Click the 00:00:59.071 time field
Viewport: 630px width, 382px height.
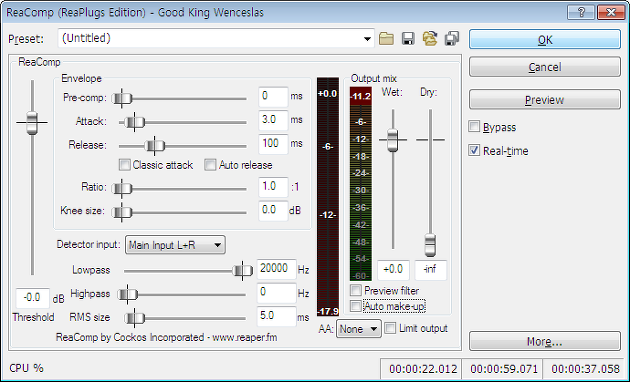point(502,369)
